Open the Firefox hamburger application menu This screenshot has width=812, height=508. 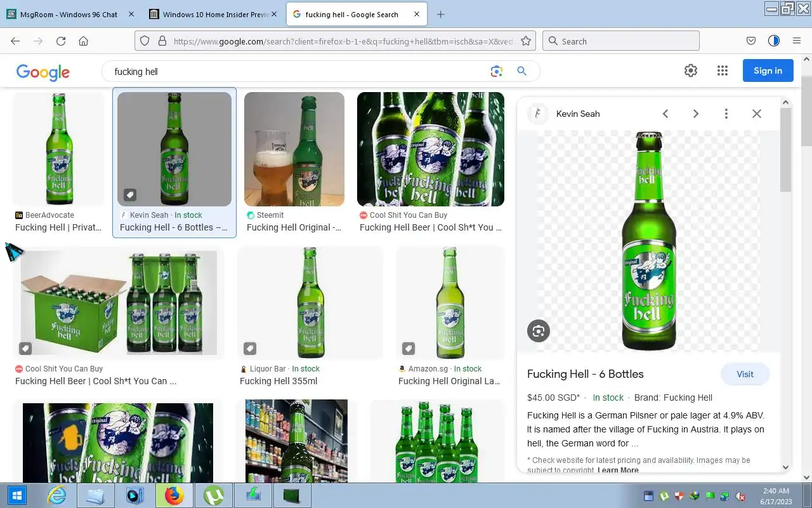pos(797,41)
